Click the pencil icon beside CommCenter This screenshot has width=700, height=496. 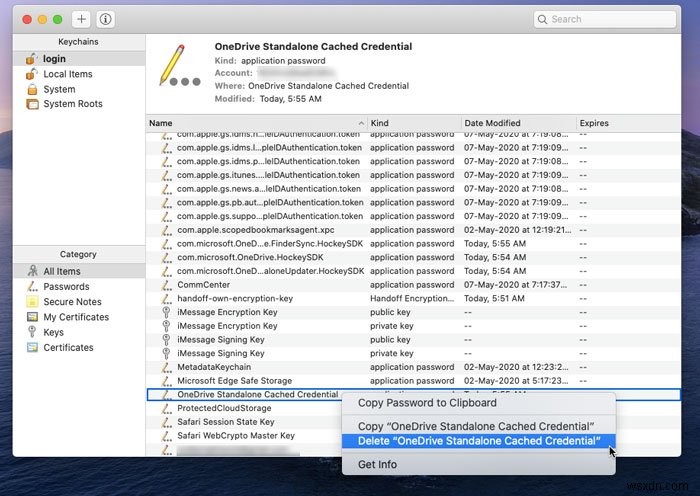(167, 285)
